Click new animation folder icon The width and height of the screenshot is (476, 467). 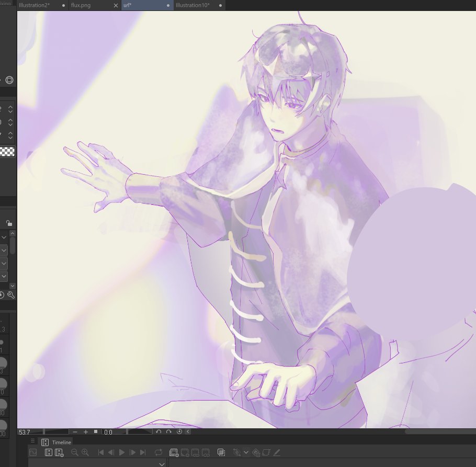pos(174,453)
